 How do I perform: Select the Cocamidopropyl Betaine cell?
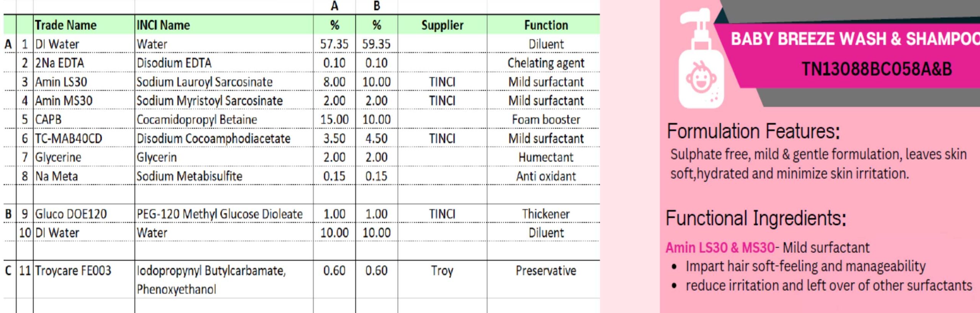(224, 120)
